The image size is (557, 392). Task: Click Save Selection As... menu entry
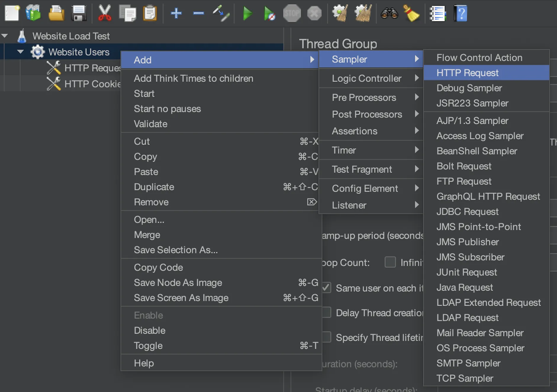tap(176, 250)
